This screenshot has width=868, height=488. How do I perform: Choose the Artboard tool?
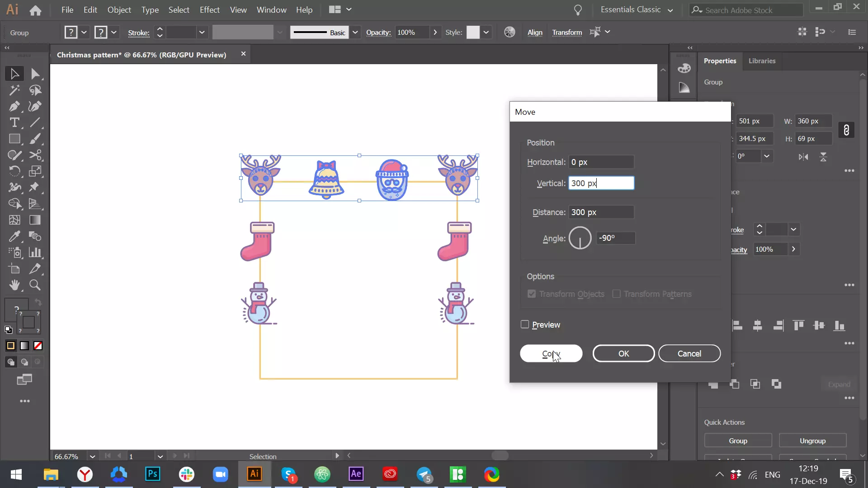pos(14,269)
